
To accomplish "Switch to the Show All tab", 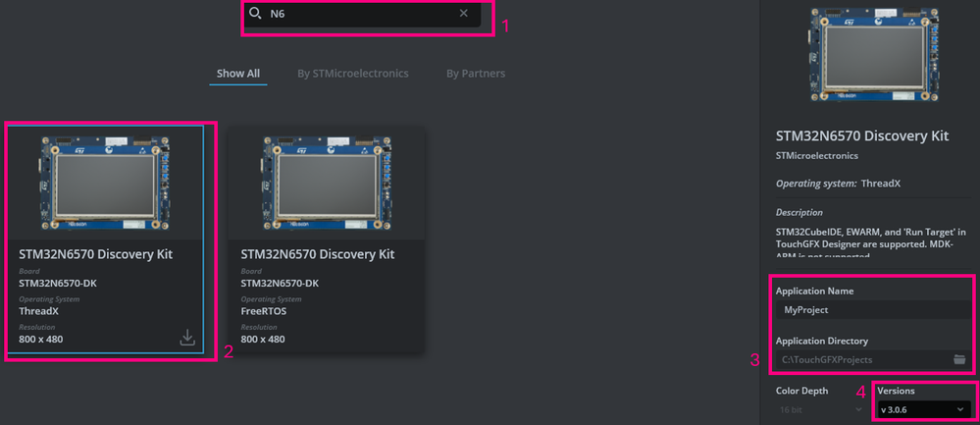I will pos(238,74).
